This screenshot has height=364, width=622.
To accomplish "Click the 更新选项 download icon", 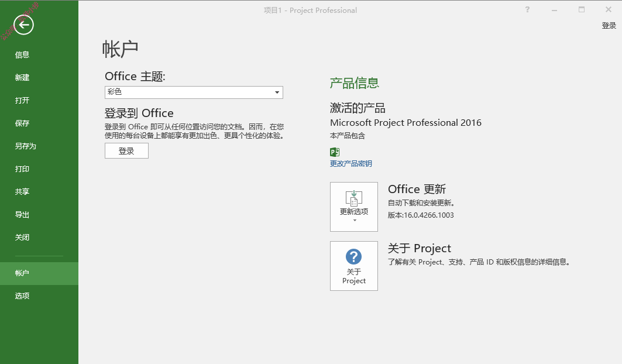I will click(354, 198).
